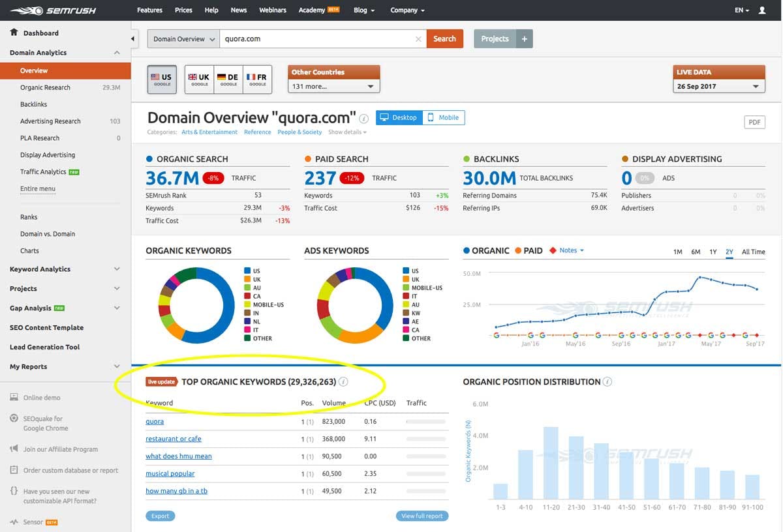783x532 pixels.
Task: Open Webinars in the top menu
Action: 273,10
